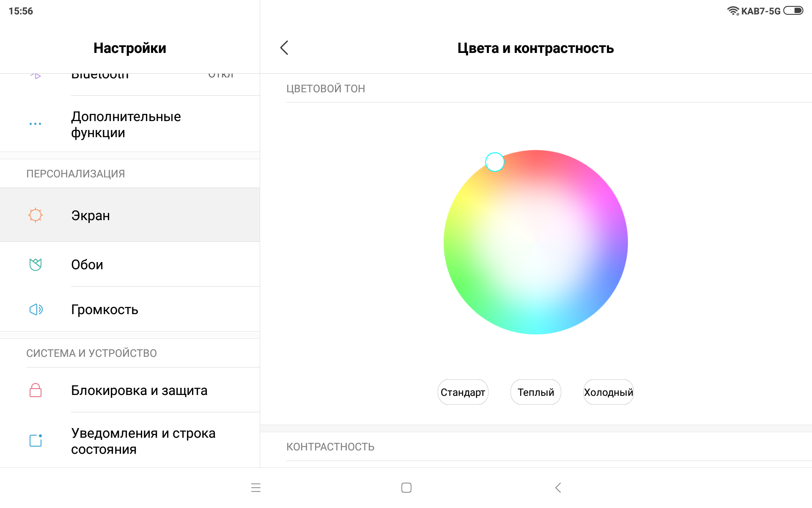Click the red lock icon
Viewport: 812px width, 508px height.
click(x=36, y=390)
